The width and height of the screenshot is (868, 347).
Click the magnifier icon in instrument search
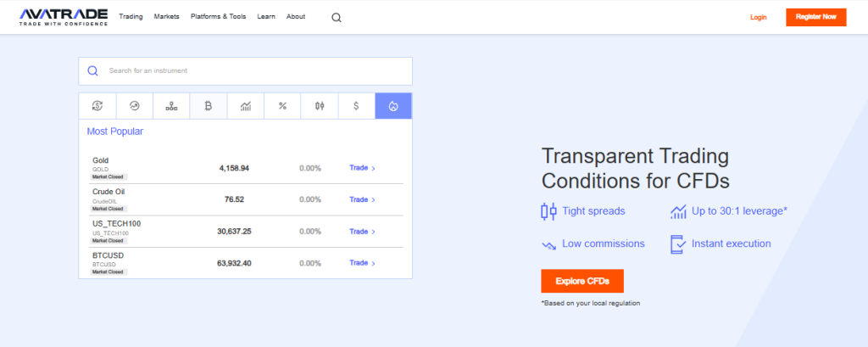(93, 71)
